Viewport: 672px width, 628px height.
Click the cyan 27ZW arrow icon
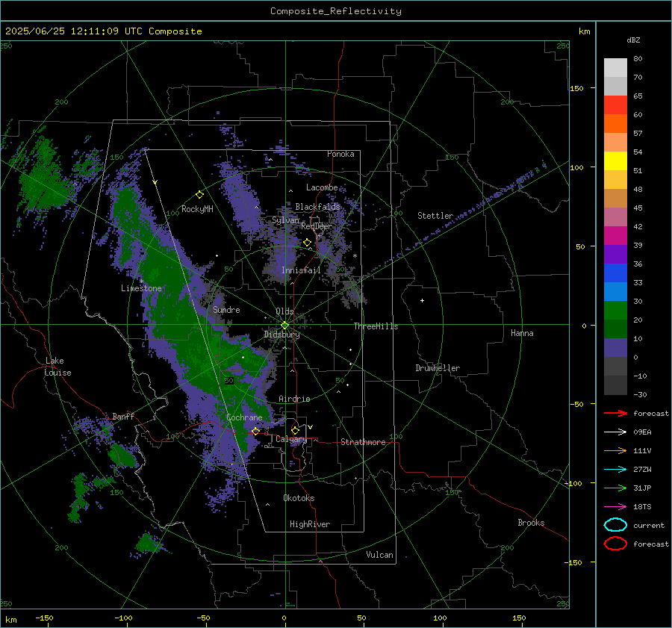pyautogui.click(x=615, y=470)
